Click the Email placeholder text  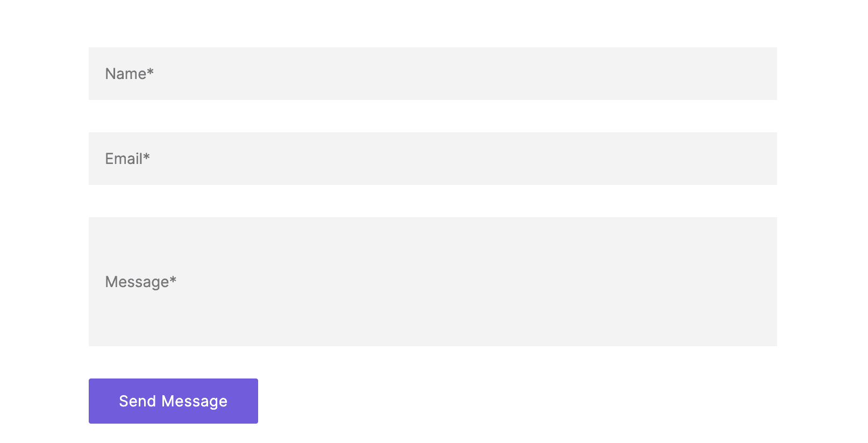click(x=127, y=159)
